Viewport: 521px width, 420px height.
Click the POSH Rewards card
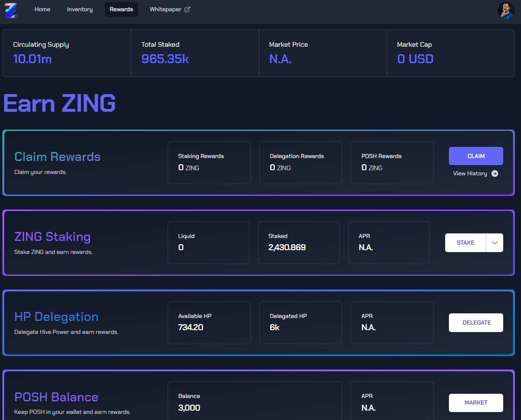[x=392, y=163]
